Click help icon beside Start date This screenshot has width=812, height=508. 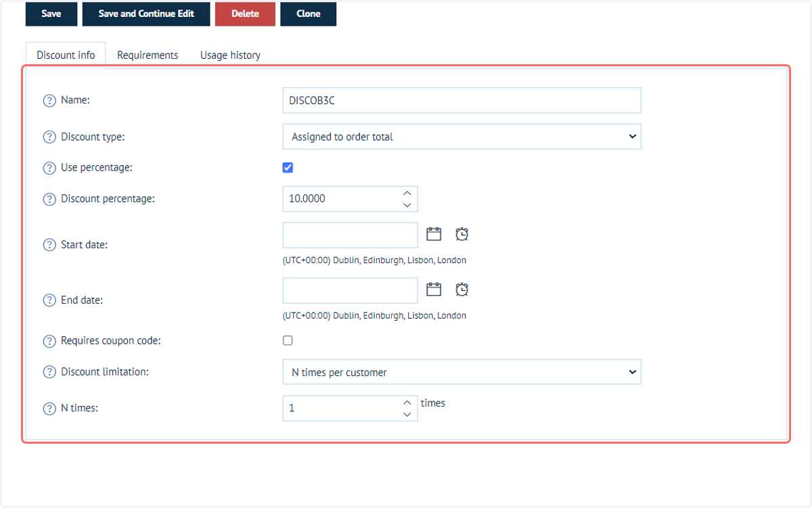coord(49,245)
